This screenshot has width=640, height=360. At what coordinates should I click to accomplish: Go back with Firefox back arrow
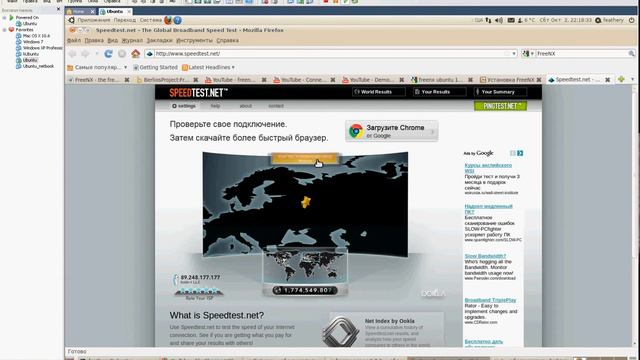point(73,53)
